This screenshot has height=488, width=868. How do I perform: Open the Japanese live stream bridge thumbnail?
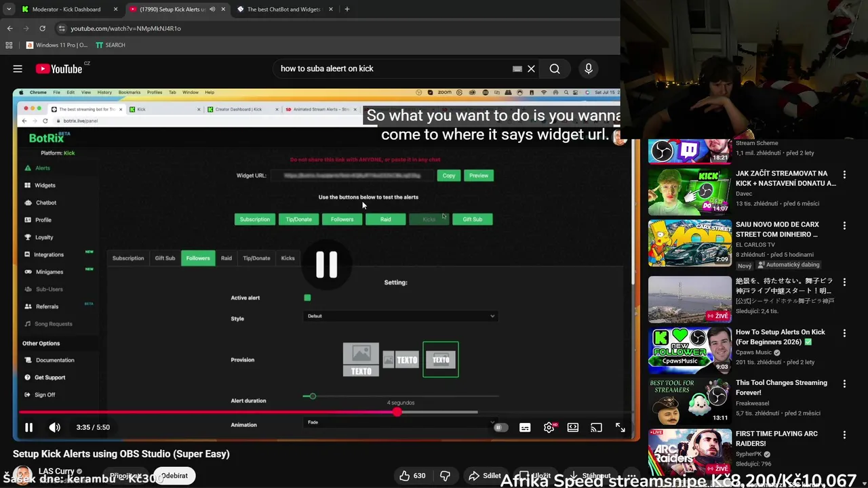pos(690,299)
